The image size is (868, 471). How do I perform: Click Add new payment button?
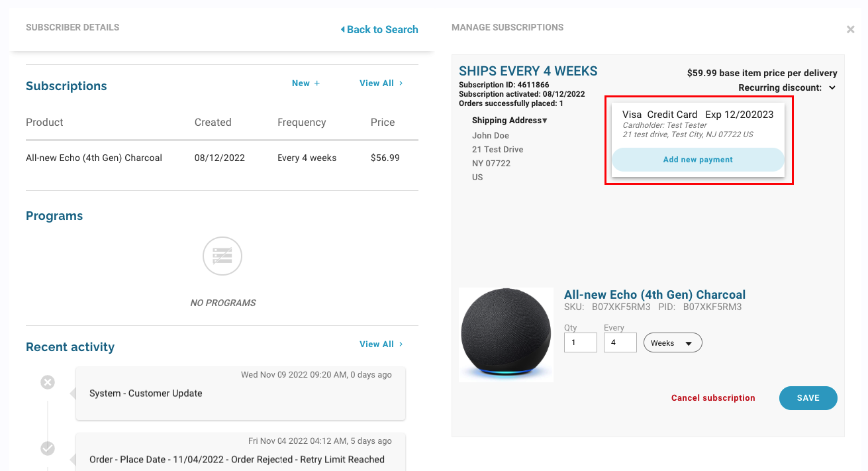click(x=698, y=160)
